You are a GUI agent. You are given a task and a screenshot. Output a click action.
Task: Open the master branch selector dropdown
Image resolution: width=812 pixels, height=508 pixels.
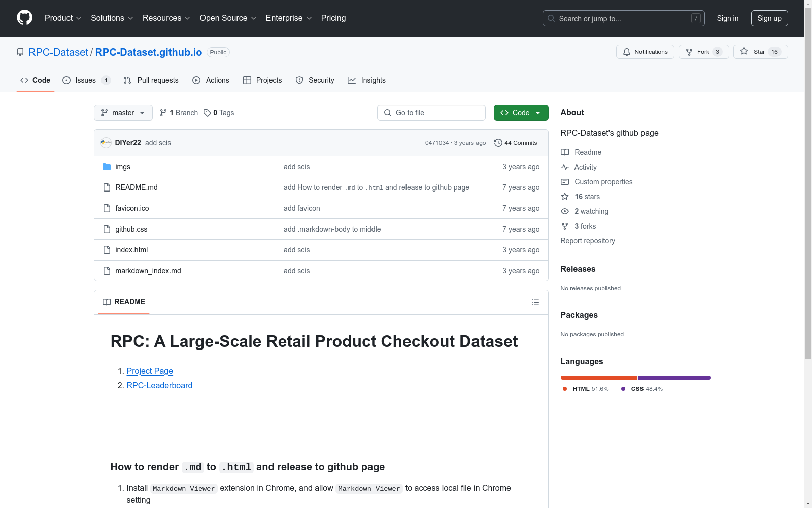coord(123,113)
